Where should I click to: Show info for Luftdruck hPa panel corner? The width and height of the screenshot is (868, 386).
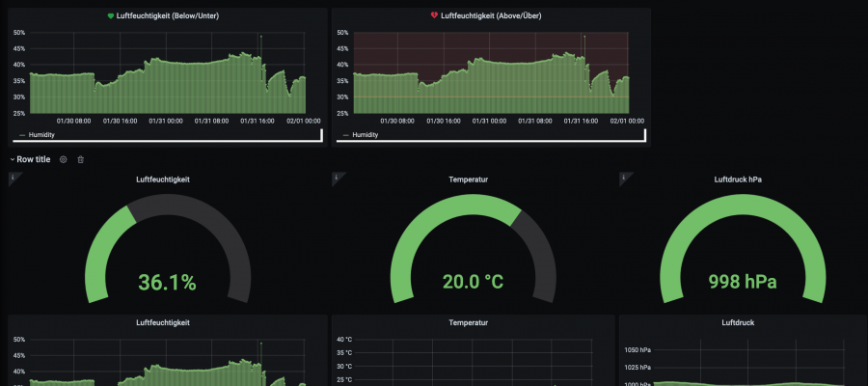pos(623,178)
